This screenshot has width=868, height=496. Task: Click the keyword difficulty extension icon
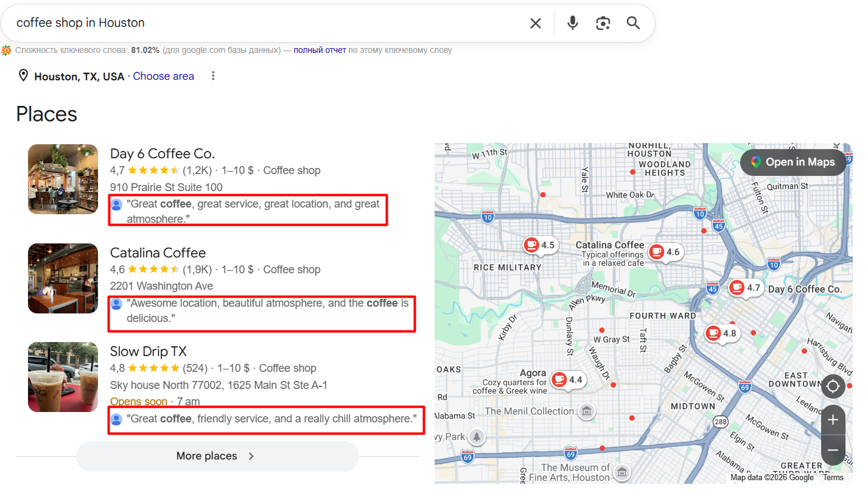pyautogui.click(x=6, y=51)
